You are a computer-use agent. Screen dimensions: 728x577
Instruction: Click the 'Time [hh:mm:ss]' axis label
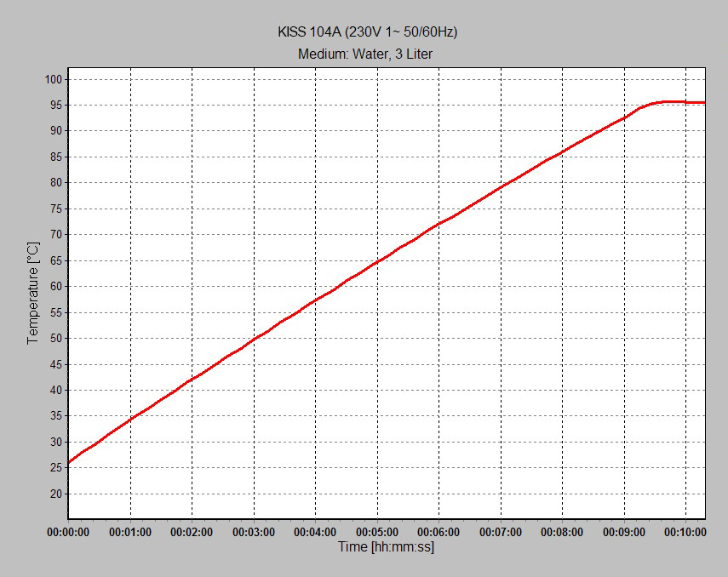coord(386,547)
